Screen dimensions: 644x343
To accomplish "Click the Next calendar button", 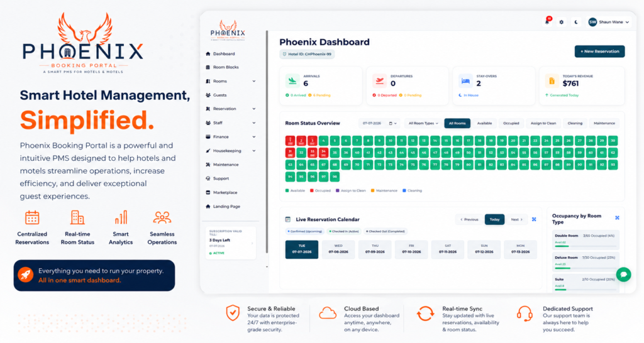I will pyautogui.click(x=517, y=219).
